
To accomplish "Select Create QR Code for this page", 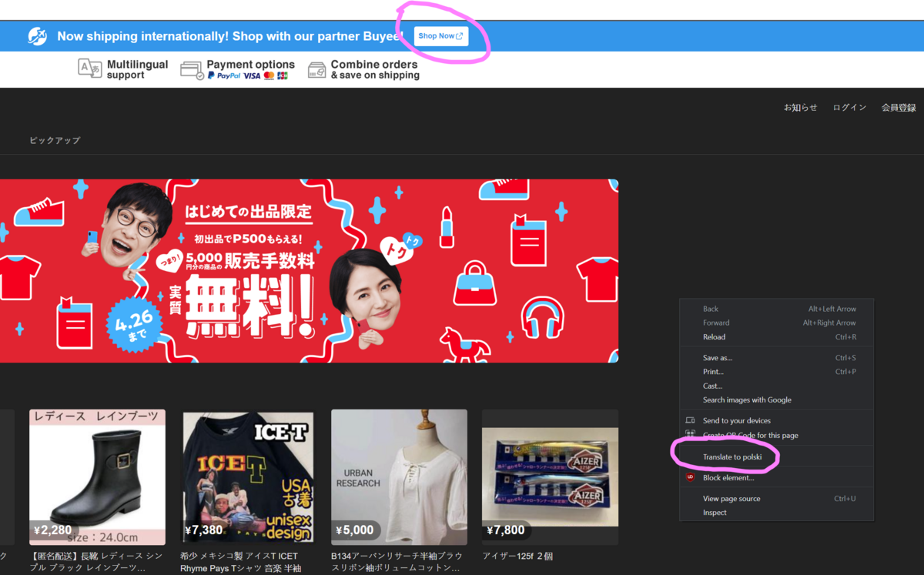I will (777, 436).
